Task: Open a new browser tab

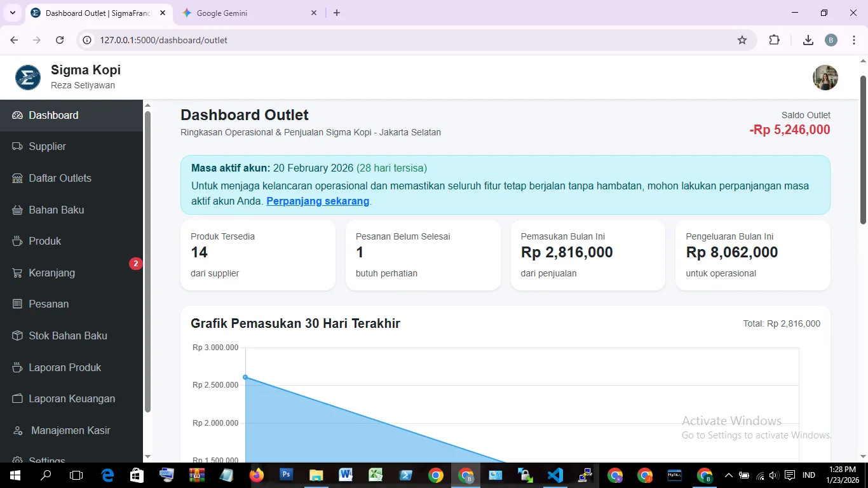Action: pyautogui.click(x=337, y=13)
